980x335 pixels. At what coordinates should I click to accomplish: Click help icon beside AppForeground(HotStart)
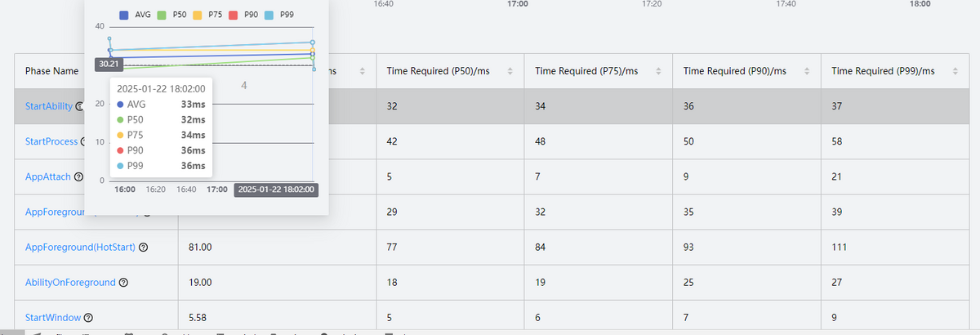144,248
